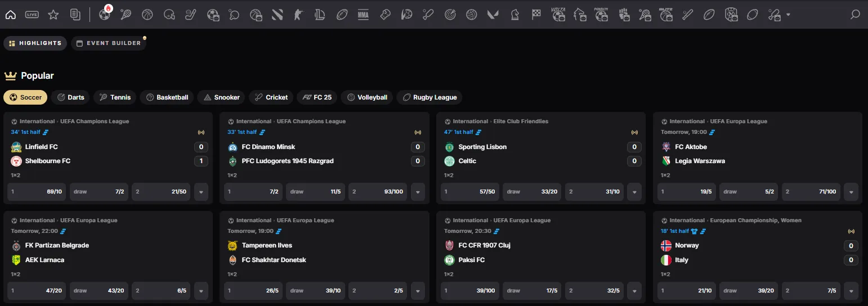
Task: Bet on Legia Warszawa at 71/100
Action: (x=812, y=192)
